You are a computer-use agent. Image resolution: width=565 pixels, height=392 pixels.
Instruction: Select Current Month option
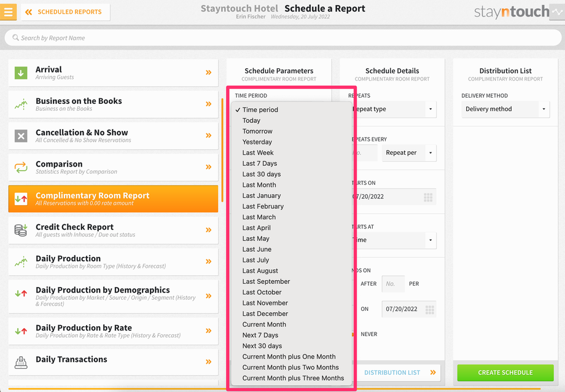[264, 324]
